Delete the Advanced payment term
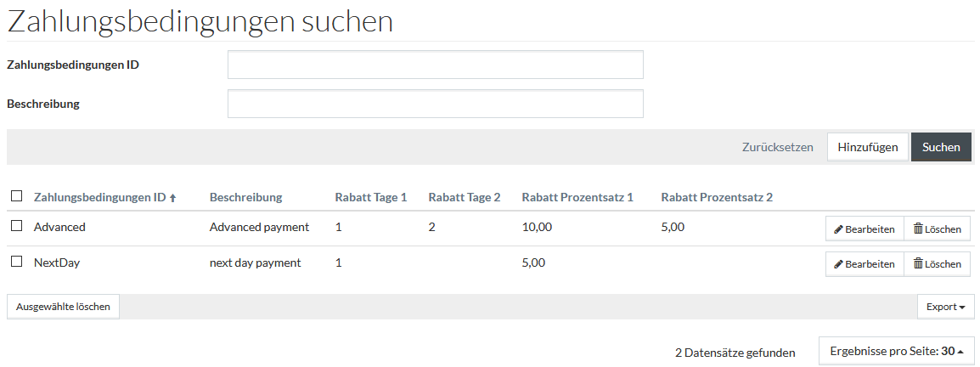This screenshot has width=980, height=367. [x=937, y=229]
